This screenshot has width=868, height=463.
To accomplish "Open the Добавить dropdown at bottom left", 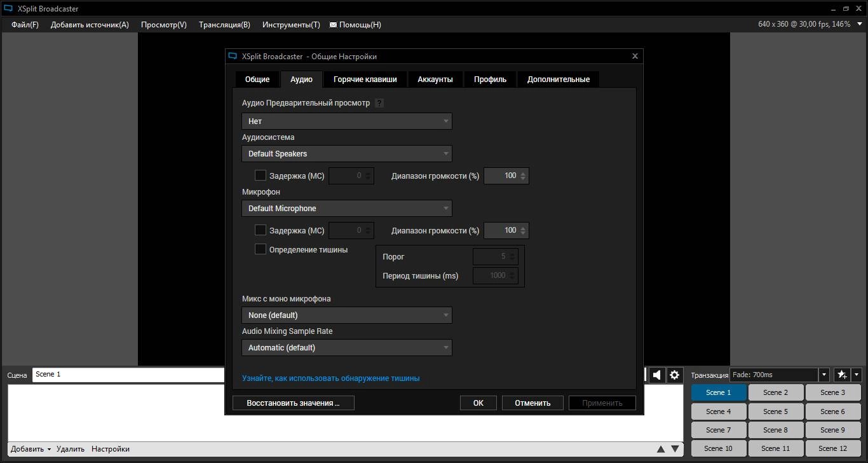I will pyautogui.click(x=31, y=449).
